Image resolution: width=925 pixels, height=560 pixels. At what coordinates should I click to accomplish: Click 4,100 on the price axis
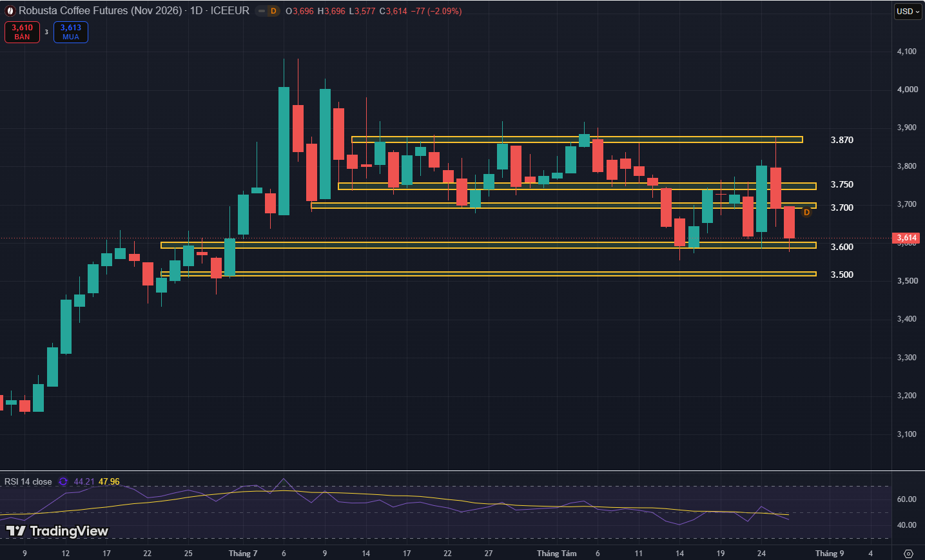pyautogui.click(x=907, y=52)
